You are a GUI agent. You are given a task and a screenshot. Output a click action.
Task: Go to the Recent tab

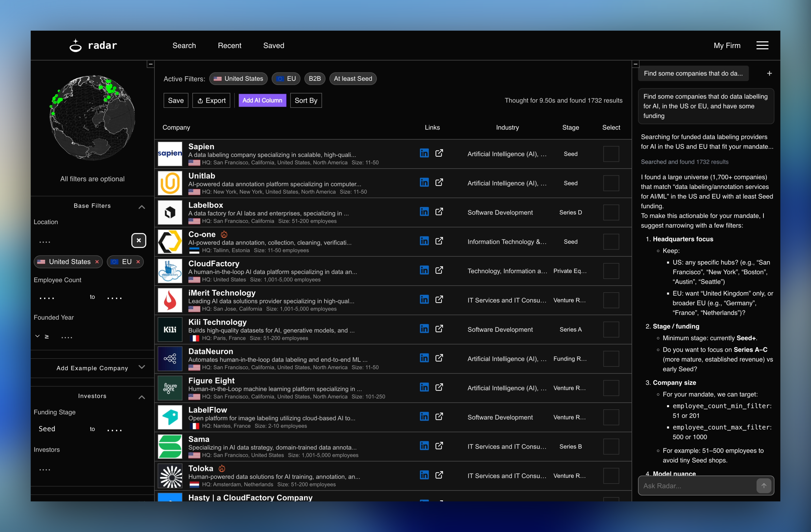[229, 45]
